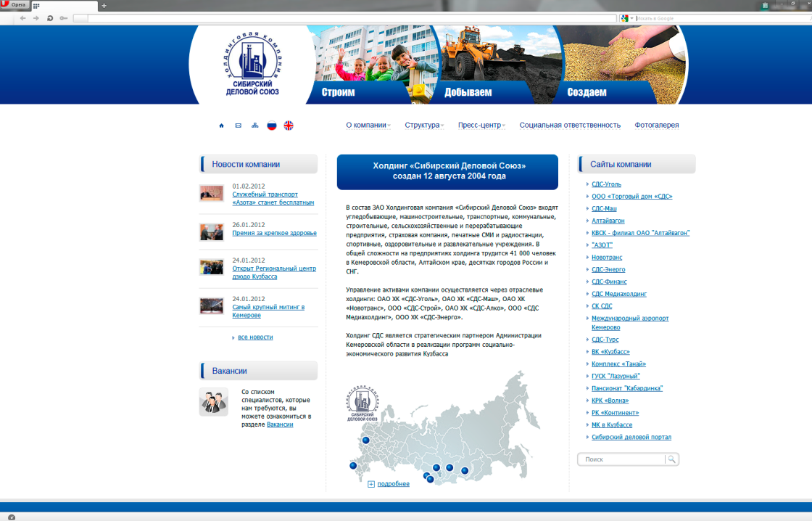This screenshot has height=521, width=812.
Task: Open news Служебный транспорт «Азота» станет бесплатным
Action: 273,199
